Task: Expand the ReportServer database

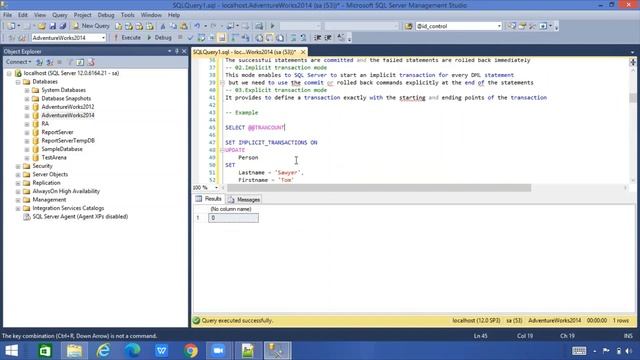Action: coord(27,132)
